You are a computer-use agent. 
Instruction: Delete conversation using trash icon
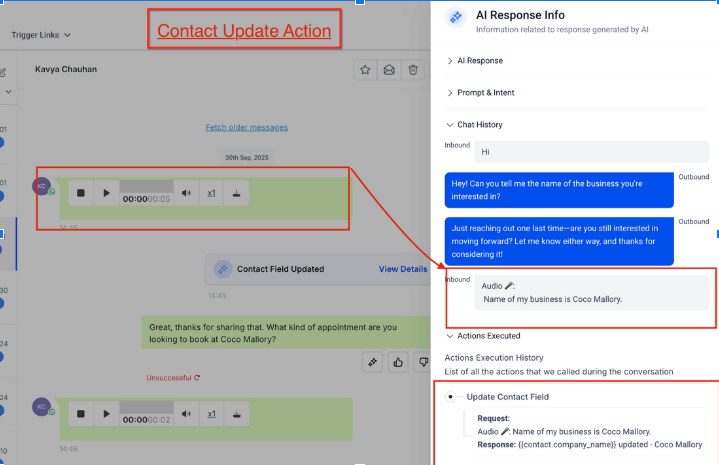point(413,70)
